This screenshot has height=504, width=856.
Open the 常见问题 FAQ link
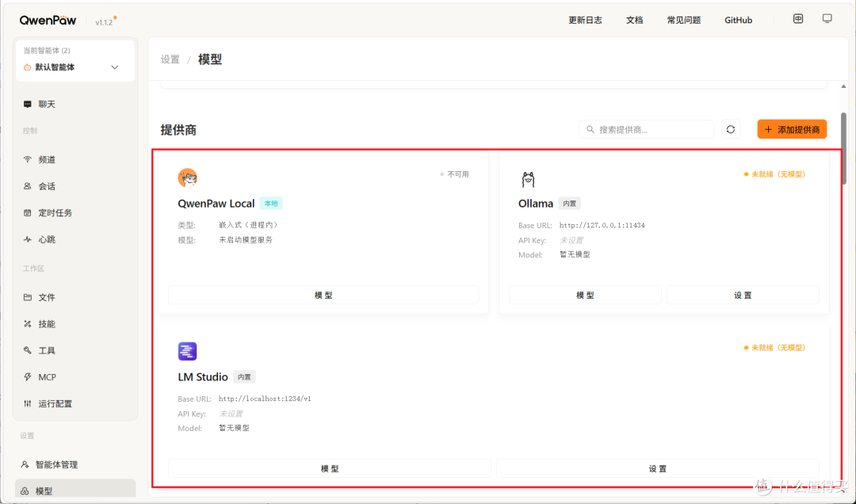click(683, 20)
